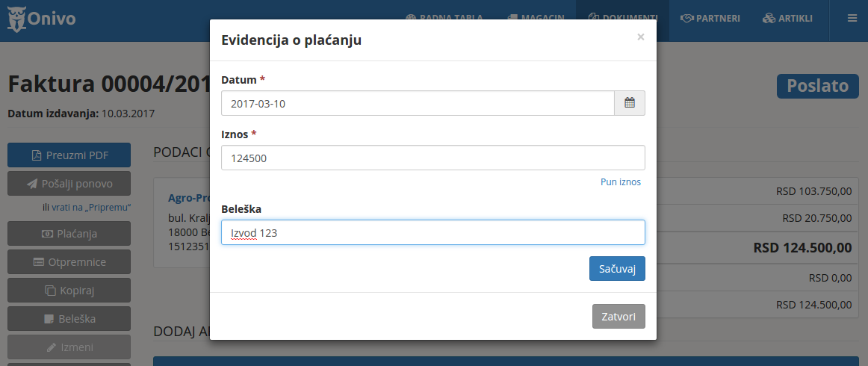This screenshot has width=868, height=366.
Task: Click into the Iznos amount field
Action: pos(433,158)
